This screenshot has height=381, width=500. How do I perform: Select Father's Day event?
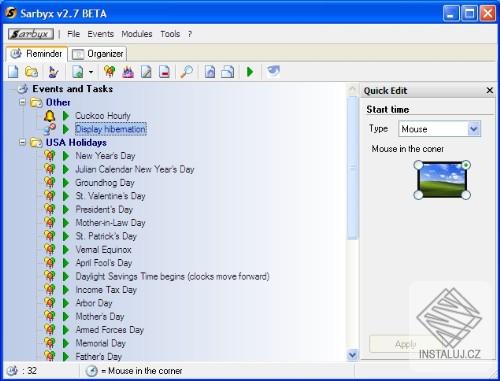[98, 356]
